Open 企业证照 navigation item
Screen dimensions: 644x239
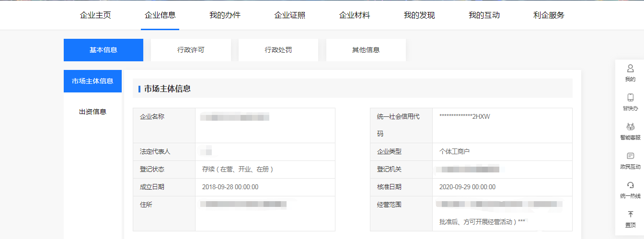tap(289, 15)
